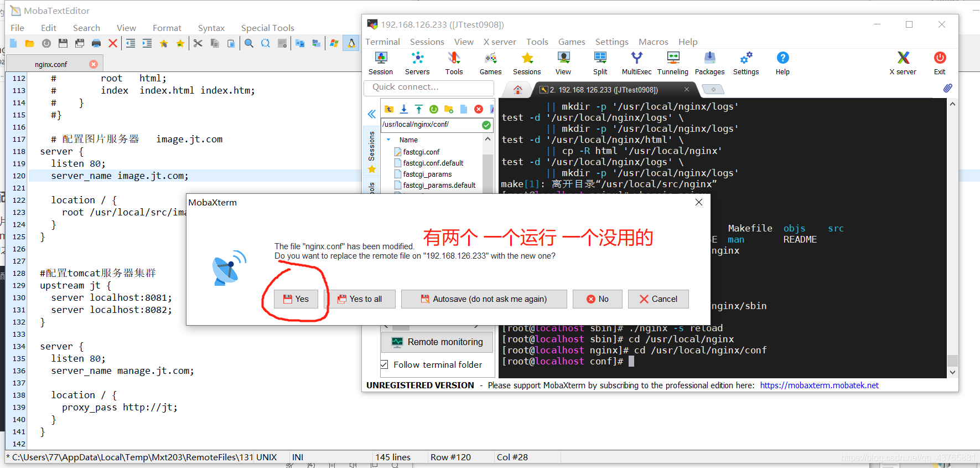
Task: Click the paperclip icon at terminal top-right
Action: pos(948,88)
